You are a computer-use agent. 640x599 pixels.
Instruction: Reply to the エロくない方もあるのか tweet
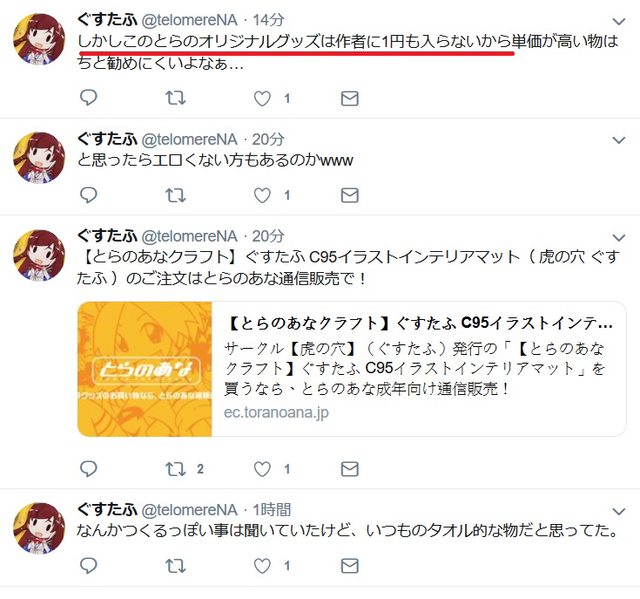click(88, 195)
